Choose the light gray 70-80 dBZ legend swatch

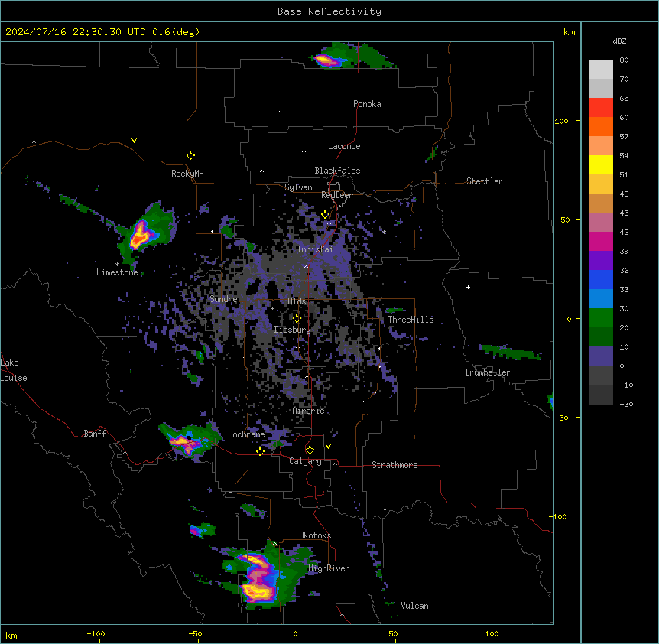[x=601, y=70]
